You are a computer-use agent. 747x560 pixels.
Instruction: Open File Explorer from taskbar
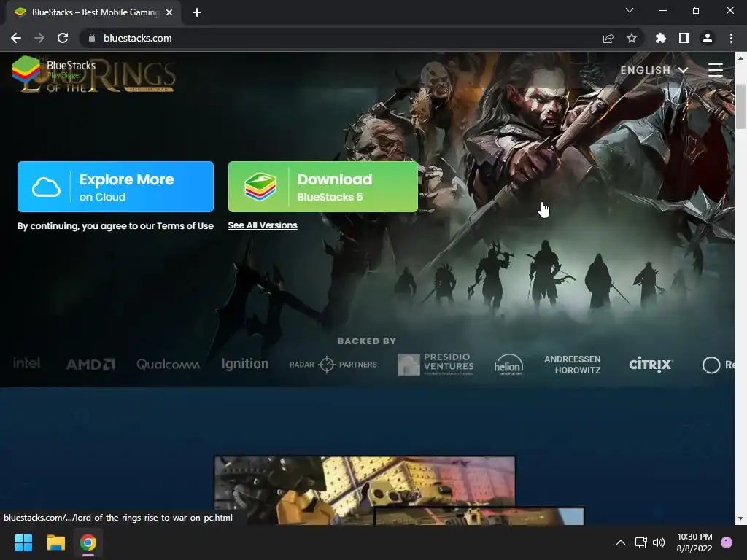tap(55, 542)
